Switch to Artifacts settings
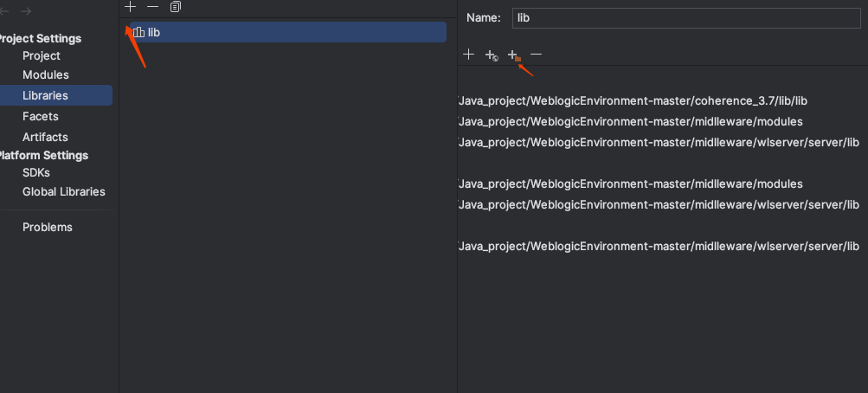 (45, 137)
